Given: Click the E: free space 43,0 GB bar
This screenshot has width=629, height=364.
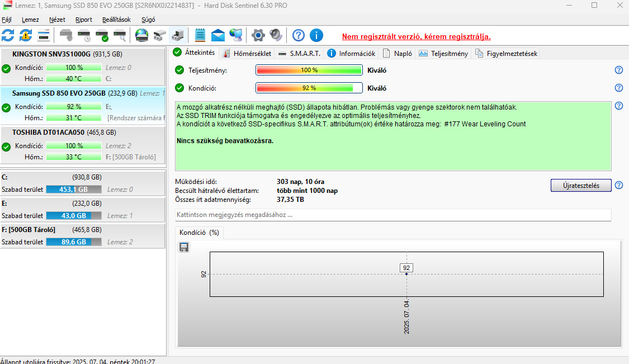Looking at the screenshot, I should coord(74,216).
